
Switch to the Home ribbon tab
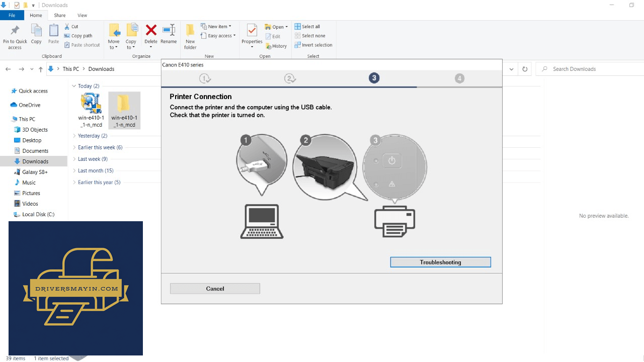36,16
